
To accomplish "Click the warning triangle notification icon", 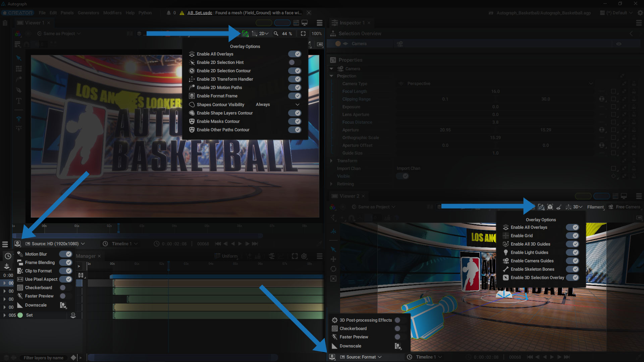I will coord(182,13).
